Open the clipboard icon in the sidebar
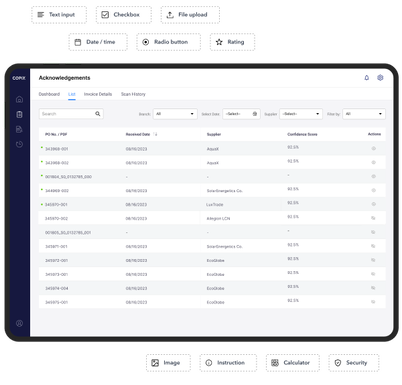Screen dimensions: 402x385 (x=19, y=114)
